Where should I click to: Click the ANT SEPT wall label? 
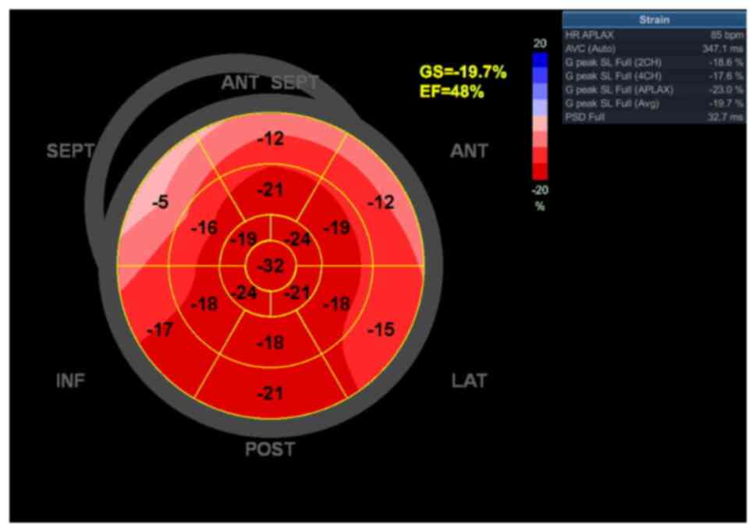coord(269,83)
